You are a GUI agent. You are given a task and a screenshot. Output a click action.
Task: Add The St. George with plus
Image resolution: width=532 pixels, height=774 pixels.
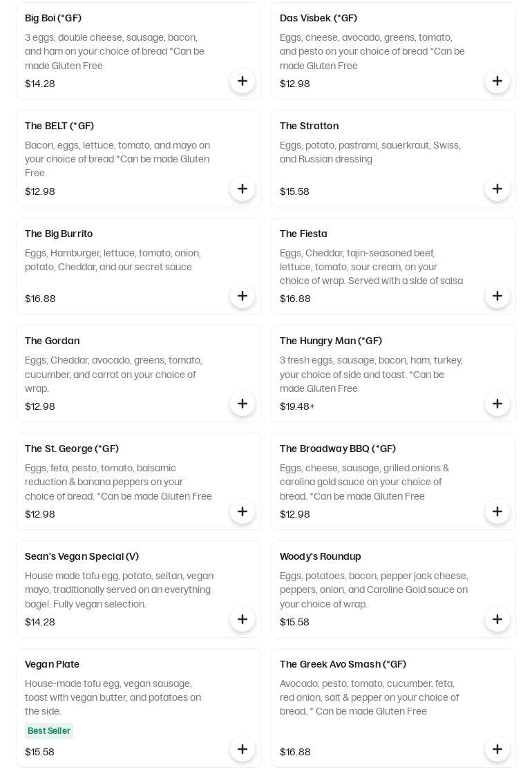pyautogui.click(x=243, y=511)
